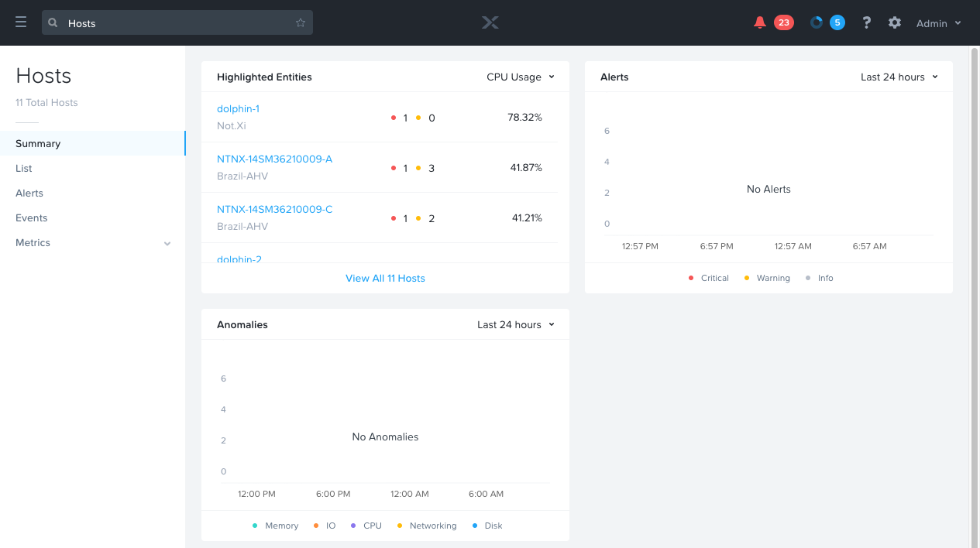Select the Summary tab in sidebar
980x548 pixels.
(93, 143)
